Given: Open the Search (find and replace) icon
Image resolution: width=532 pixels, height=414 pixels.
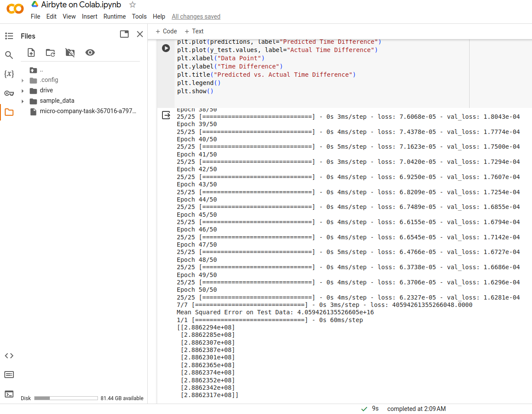Looking at the screenshot, I should pyautogui.click(x=9, y=55).
